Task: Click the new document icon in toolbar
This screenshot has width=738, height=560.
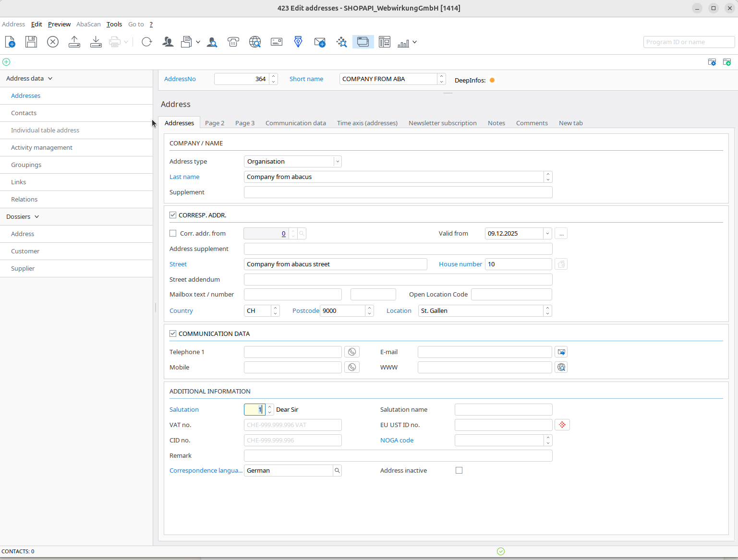Action: [x=10, y=42]
